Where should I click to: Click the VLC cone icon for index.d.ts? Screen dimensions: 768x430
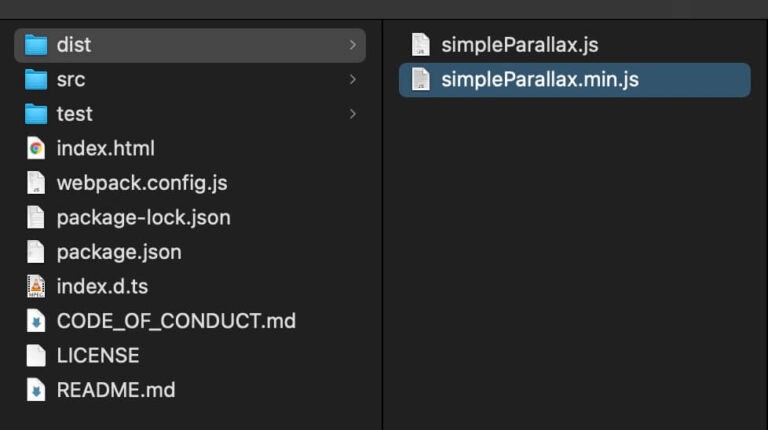click(x=36, y=287)
